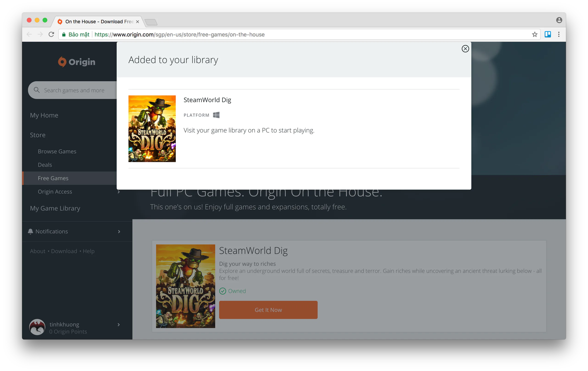Image resolution: width=588 pixels, height=371 pixels.
Task: Click the browser address bar URL
Action: (x=179, y=34)
